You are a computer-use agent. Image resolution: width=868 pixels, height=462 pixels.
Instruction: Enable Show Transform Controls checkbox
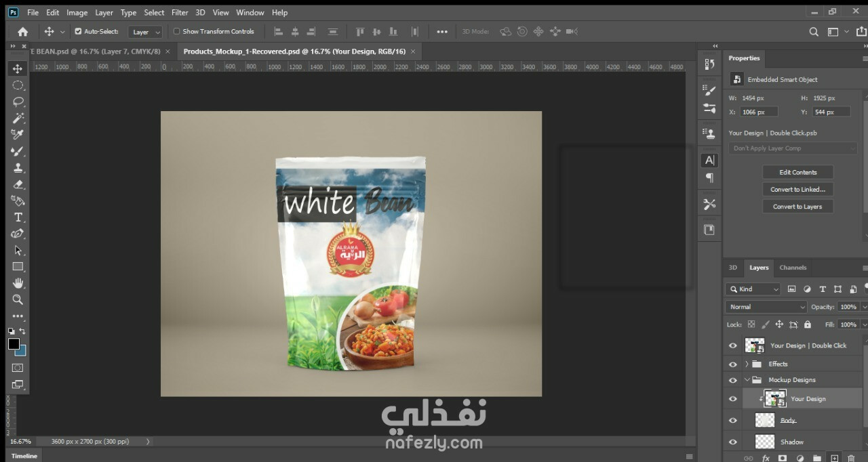pos(176,31)
